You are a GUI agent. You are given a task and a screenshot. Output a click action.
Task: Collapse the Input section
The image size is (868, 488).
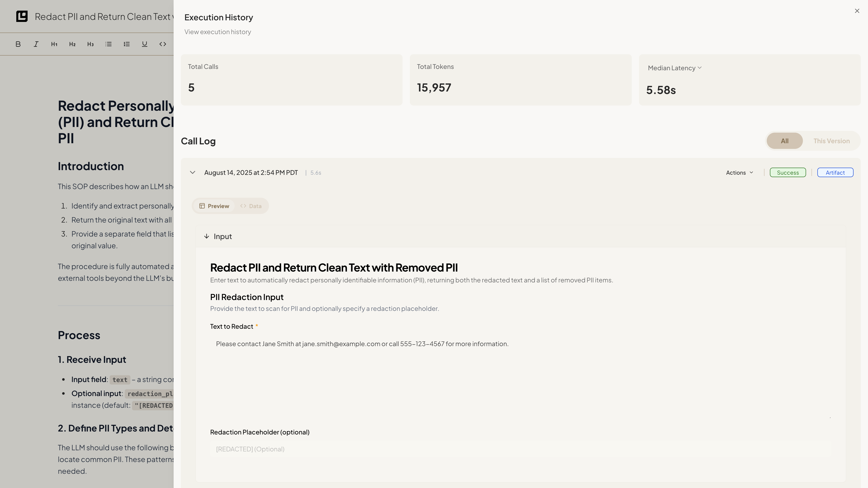click(207, 236)
